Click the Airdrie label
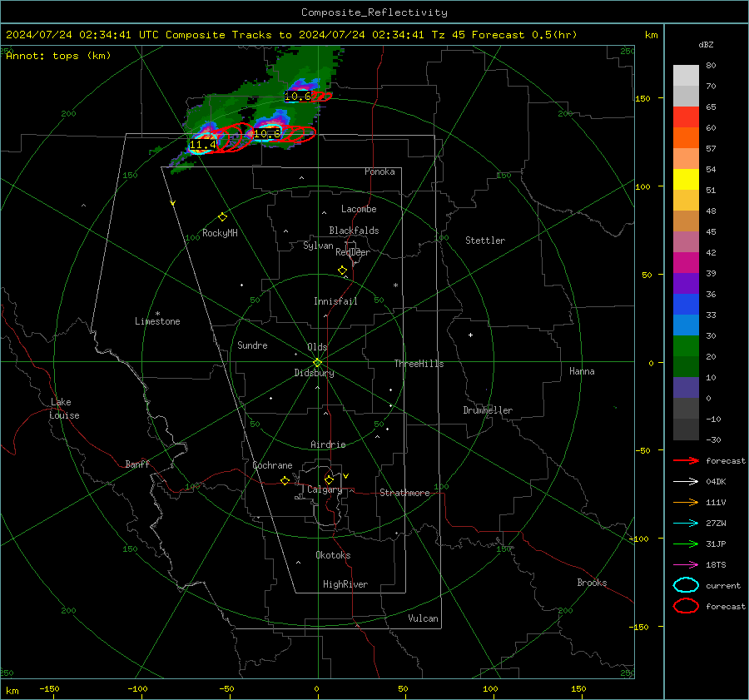749x700 pixels. point(328,444)
